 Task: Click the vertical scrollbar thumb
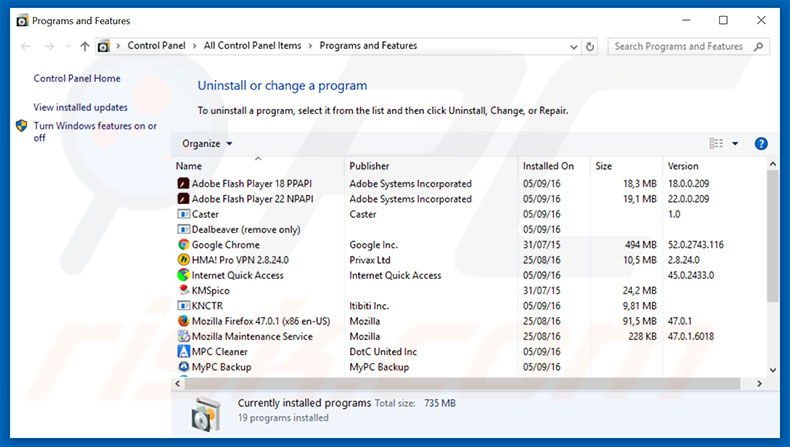[772, 236]
